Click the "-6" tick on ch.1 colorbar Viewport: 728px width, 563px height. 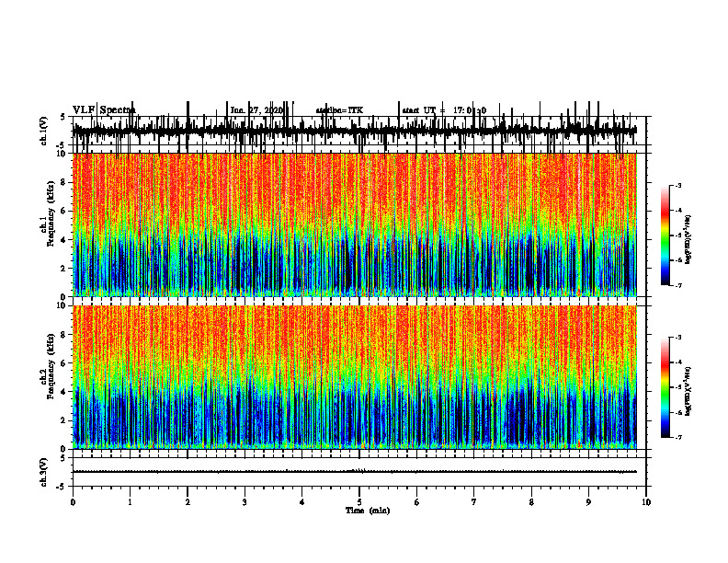pos(678,260)
